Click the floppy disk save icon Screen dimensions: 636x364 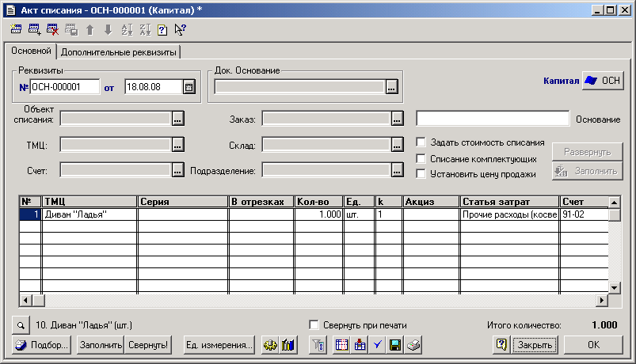click(x=395, y=345)
